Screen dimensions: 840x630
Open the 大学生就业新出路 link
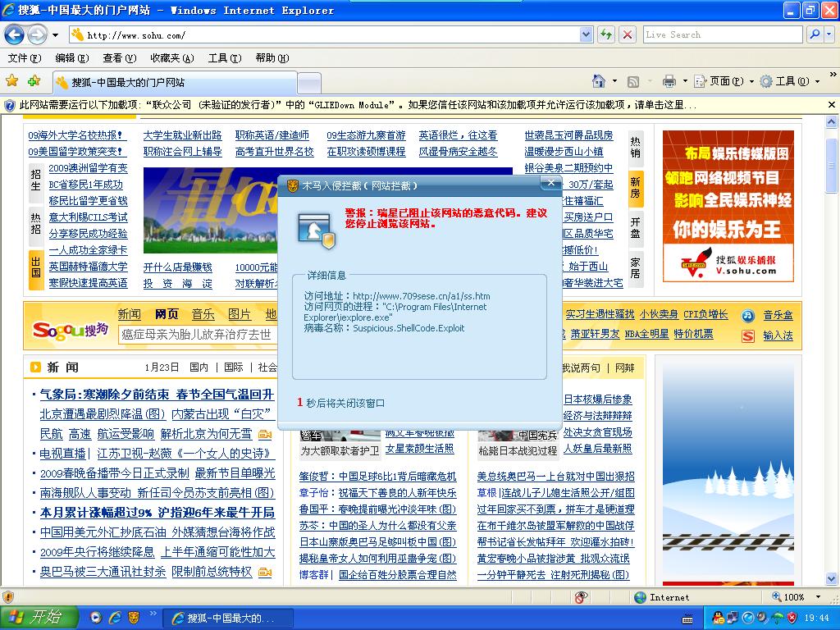click(183, 135)
